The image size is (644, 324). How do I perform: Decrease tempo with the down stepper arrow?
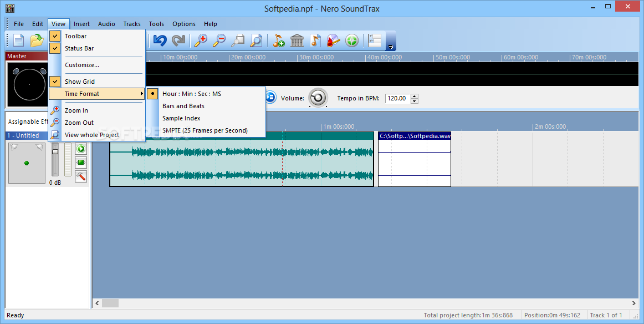(415, 101)
